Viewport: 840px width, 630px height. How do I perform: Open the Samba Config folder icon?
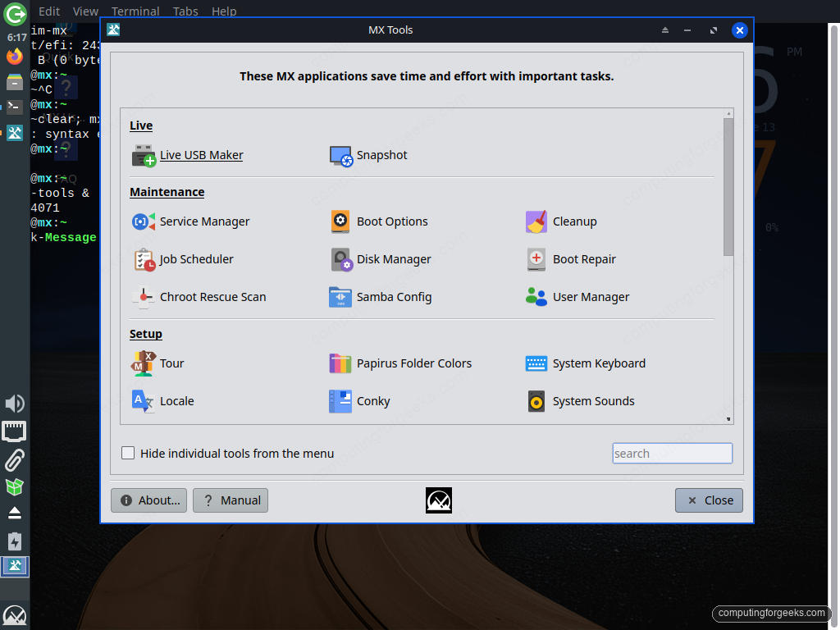pyautogui.click(x=340, y=297)
